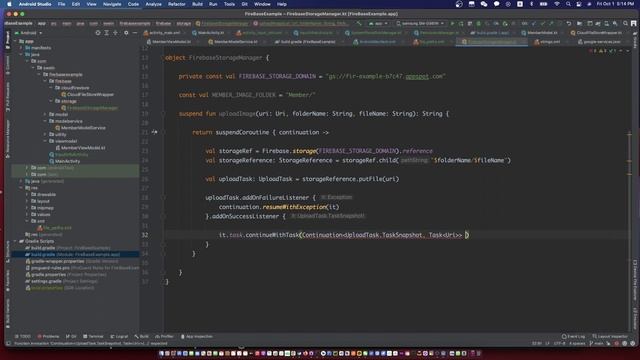Image resolution: width=640 pixels, height=360 pixels.
Task: Open the Problems tool window
Action: point(48,337)
